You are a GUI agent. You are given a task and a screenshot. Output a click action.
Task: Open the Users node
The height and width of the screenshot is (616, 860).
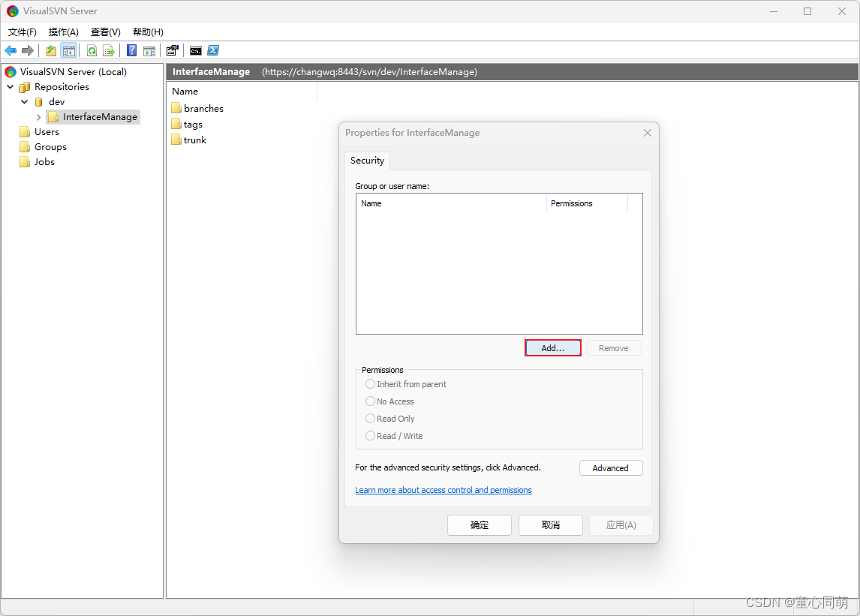pyautogui.click(x=47, y=131)
